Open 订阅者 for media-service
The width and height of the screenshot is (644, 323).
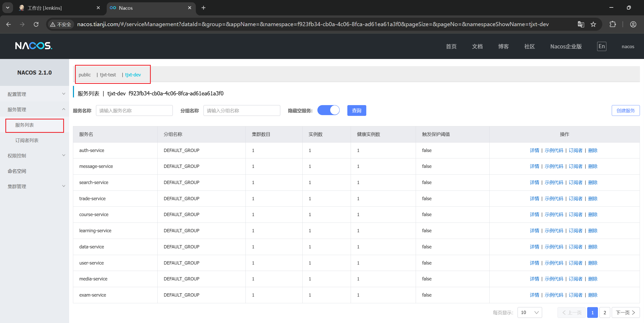pyautogui.click(x=575, y=279)
